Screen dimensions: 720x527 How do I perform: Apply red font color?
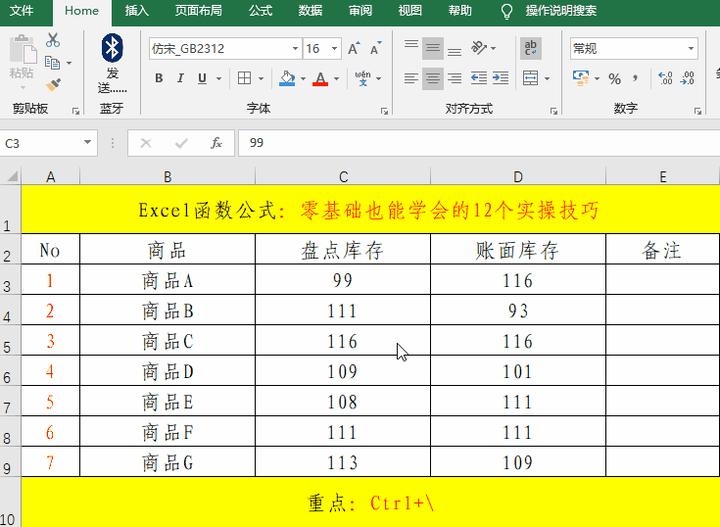tap(320, 78)
